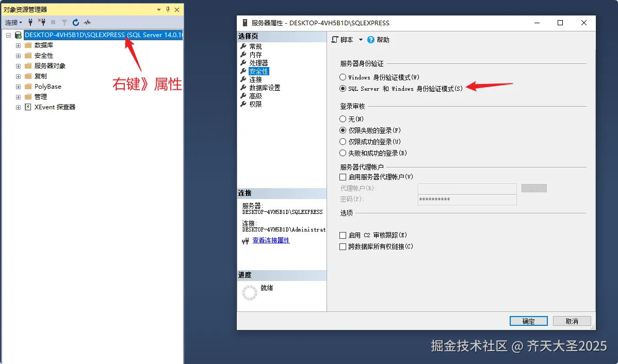Click the wrench icon beside 数据库设置
Screen dimensions: 618x364
(x=243, y=88)
